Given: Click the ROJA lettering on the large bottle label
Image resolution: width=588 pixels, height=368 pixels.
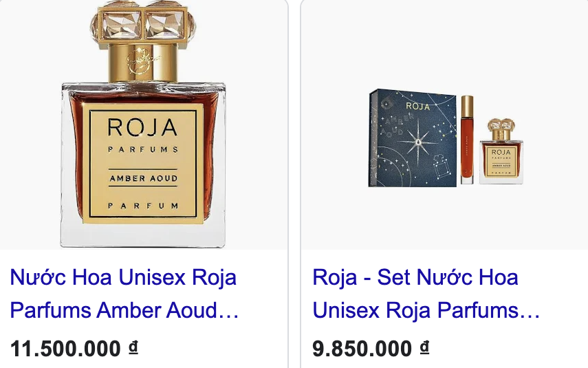Looking at the screenshot, I should click(142, 127).
